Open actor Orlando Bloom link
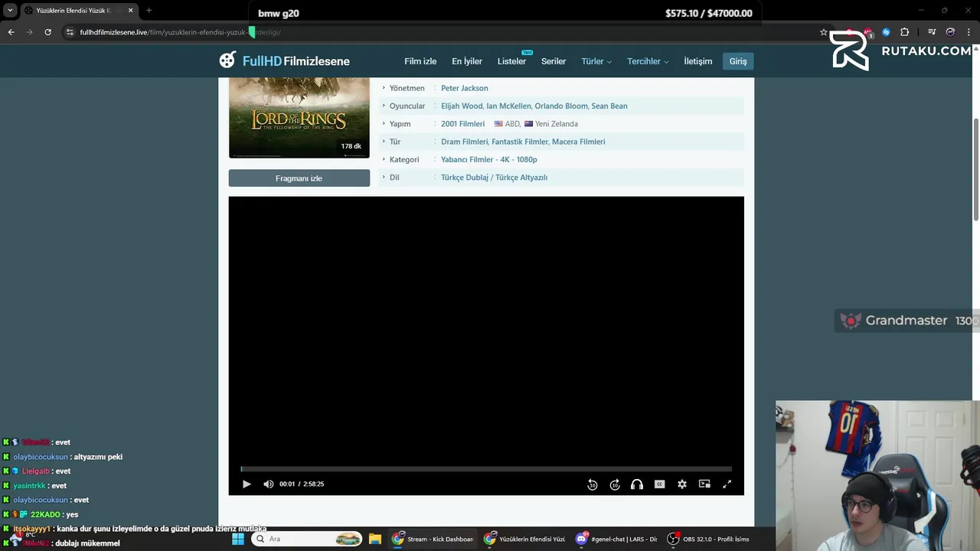 pyautogui.click(x=561, y=106)
